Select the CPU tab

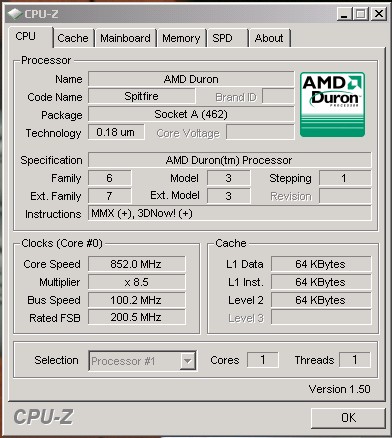click(30, 37)
